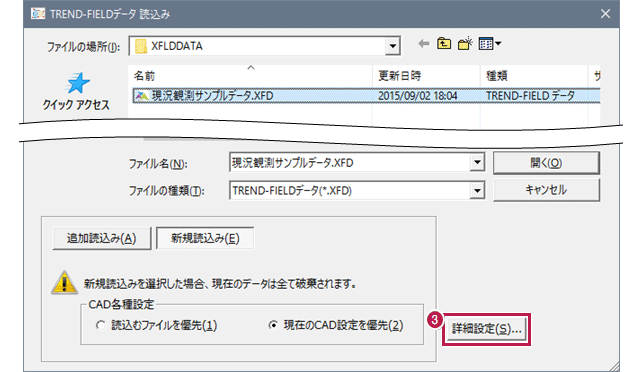This screenshot has height=372, width=635.
Task: Click the TREND-FIELDデータ(*.XFD) type field
Action: click(x=350, y=190)
